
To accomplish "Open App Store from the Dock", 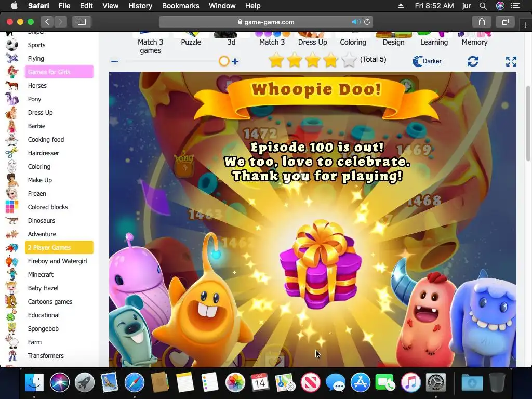I will click(361, 382).
